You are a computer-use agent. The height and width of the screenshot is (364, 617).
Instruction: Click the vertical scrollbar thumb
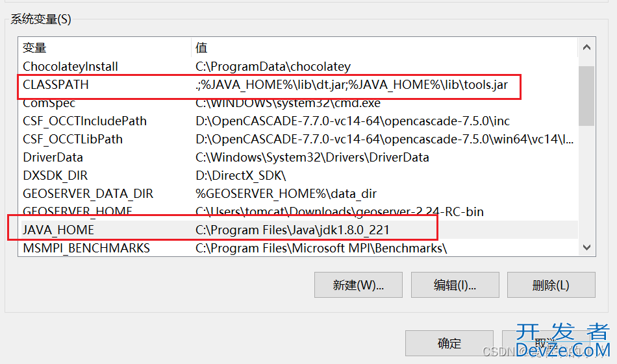click(x=586, y=95)
